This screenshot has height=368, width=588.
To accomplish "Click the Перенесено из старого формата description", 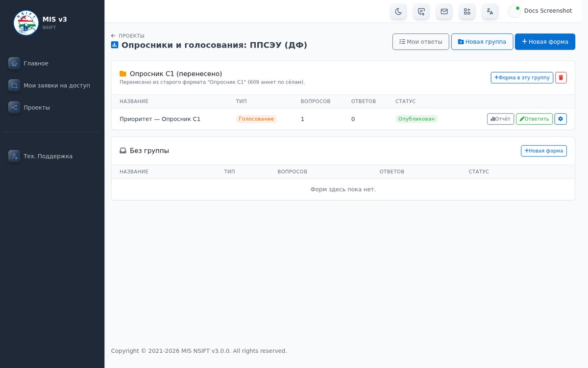I will pos(212,82).
